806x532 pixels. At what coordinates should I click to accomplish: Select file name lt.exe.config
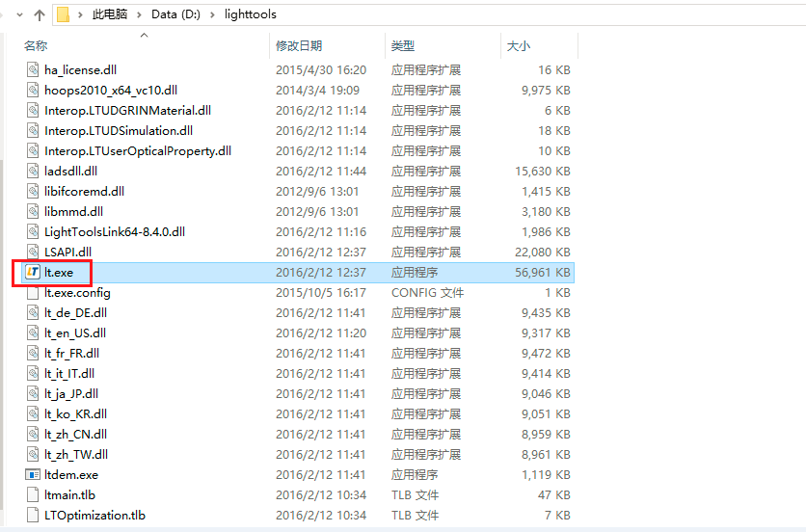pyautogui.click(x=77, y=292)
